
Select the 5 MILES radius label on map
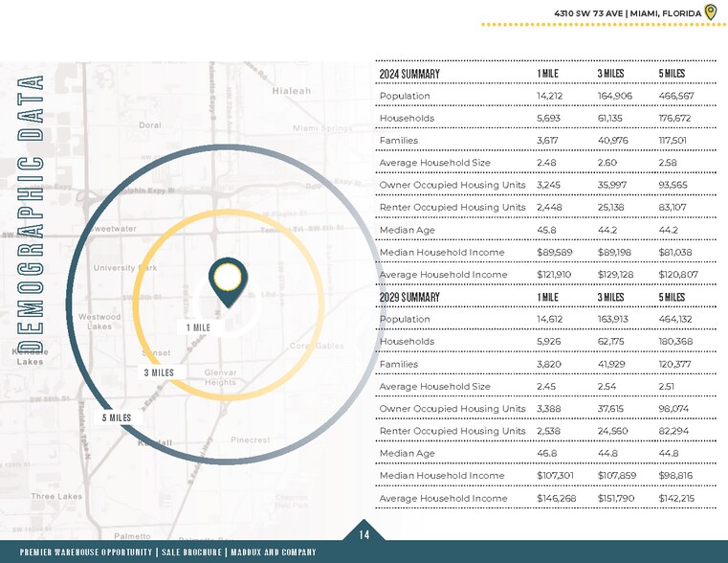click(x=117, y=417)
